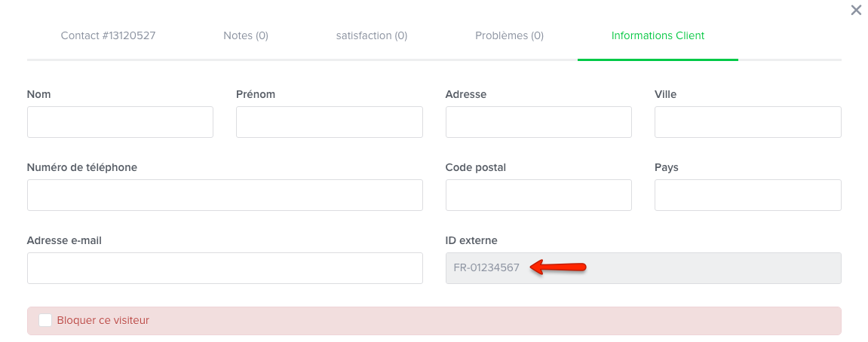Click the 'Adresse e-mail' label text
This screenshot has height=342, width=868.
64,241
